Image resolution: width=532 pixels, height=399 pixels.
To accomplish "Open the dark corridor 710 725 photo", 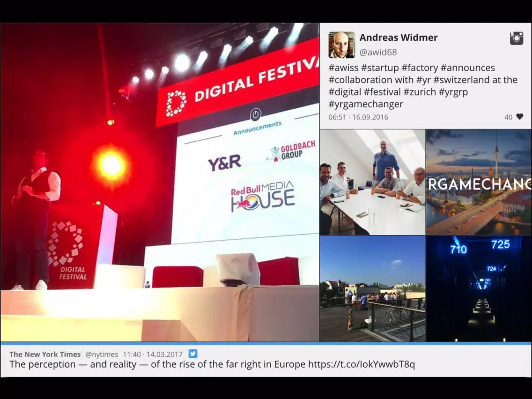I will [479, 289].
